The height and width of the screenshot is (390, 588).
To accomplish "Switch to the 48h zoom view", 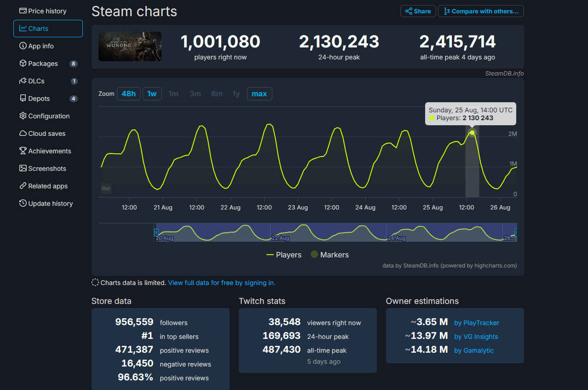I will click(128, 93).
